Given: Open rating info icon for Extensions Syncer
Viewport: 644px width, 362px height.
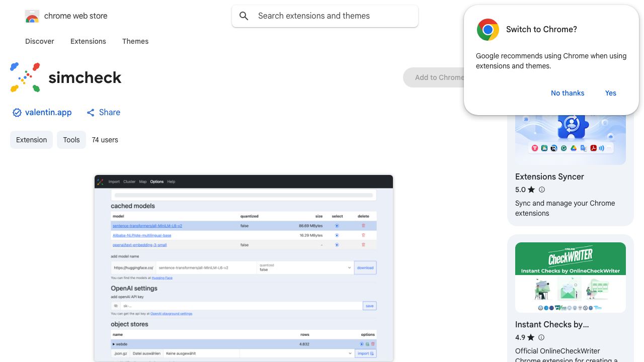Looking at the screenshot, I should [x=542, y=190].
